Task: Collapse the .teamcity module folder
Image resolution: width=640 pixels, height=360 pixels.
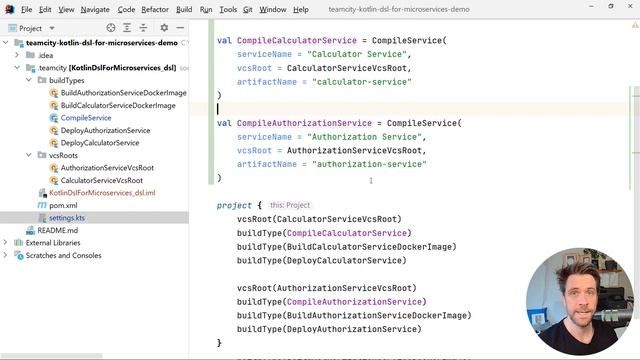Action: [17, 68]
